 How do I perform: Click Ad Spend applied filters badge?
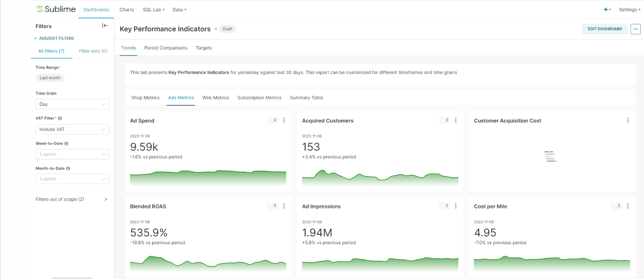[273, 120]
